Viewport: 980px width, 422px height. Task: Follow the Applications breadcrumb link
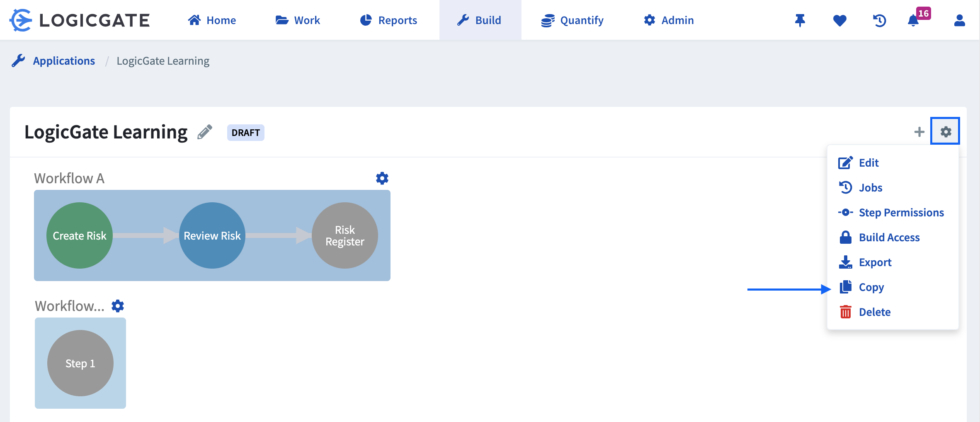(64, 61)
